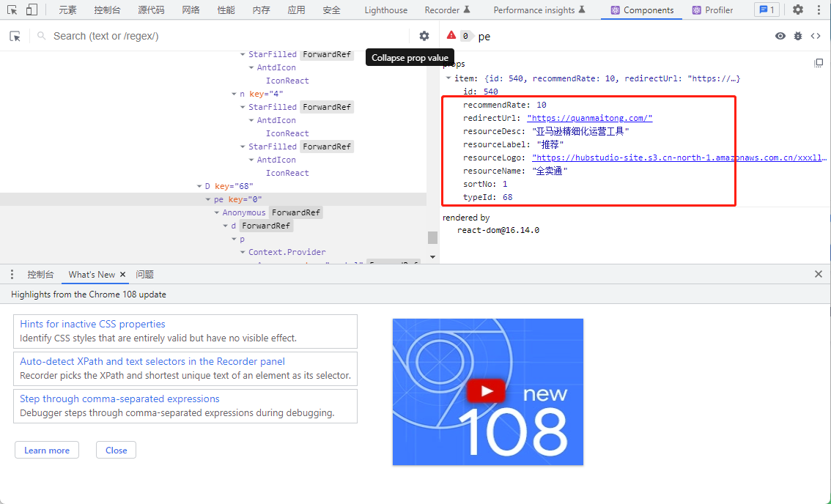
Task: Toggle the device toolbar icon
Action: click(x=32, y=10)
